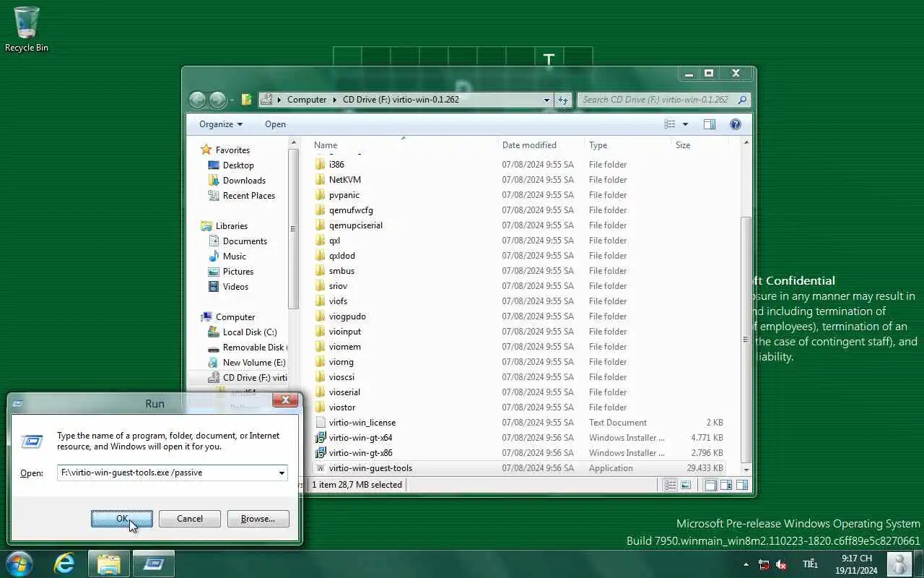Click the Start orb on the taskbar

pos(19,564)
